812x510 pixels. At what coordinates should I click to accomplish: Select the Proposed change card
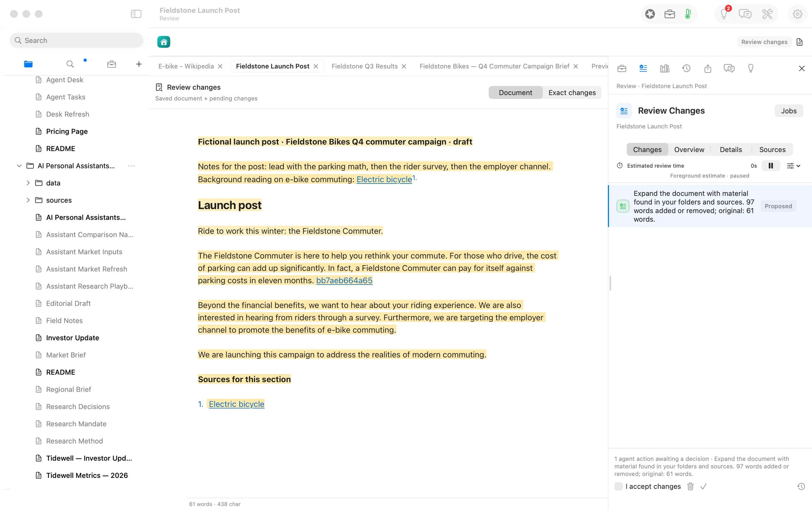pyautogui.click(x=710, y=206)
